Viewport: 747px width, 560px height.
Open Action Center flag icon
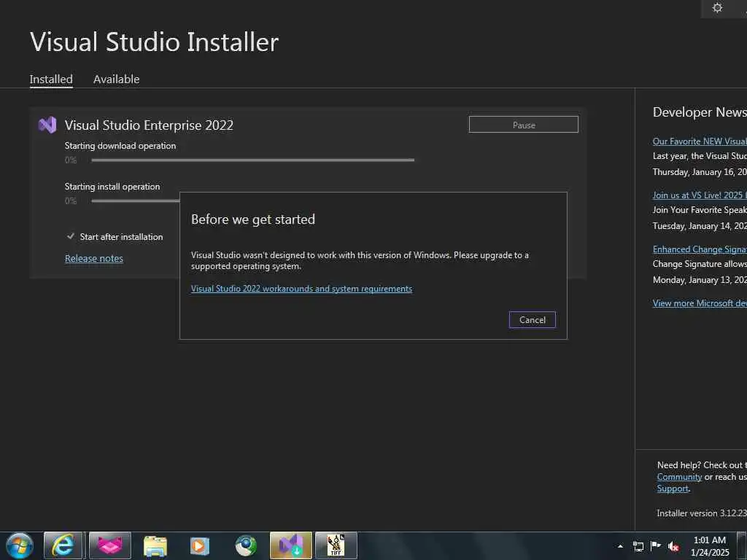pyautogui.click(x=656, y=546)
